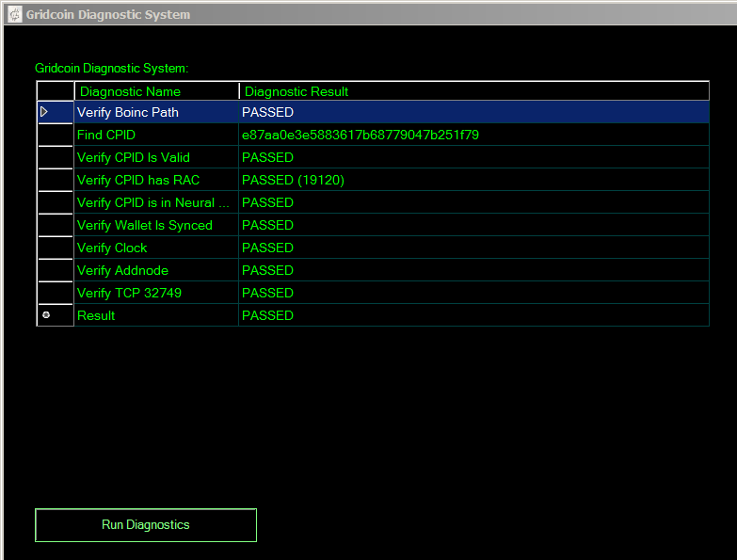
Task: Select the Verify CPID Is Valid row
Action: pos(155,157)
